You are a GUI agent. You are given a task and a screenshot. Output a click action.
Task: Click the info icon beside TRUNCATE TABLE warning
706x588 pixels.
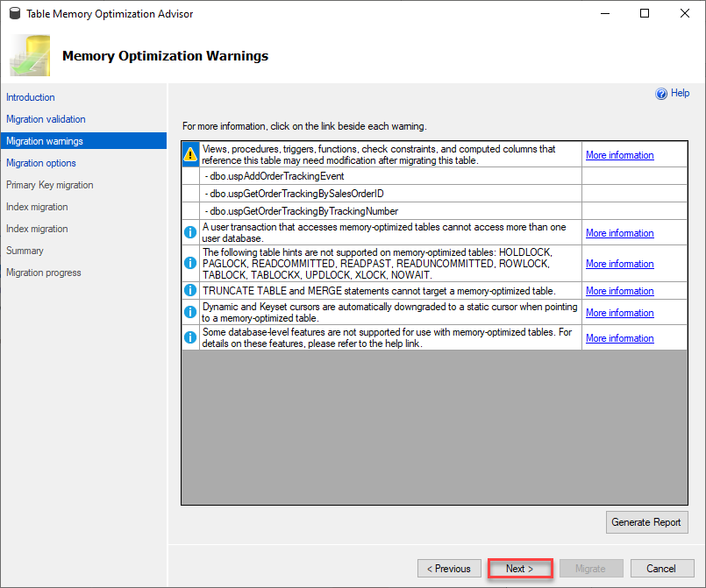click(190, 290)
